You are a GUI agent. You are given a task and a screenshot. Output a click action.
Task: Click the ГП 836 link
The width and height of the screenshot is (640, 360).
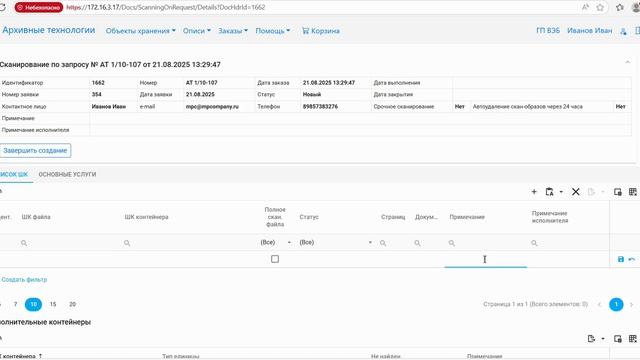click(x=548, y=31)
